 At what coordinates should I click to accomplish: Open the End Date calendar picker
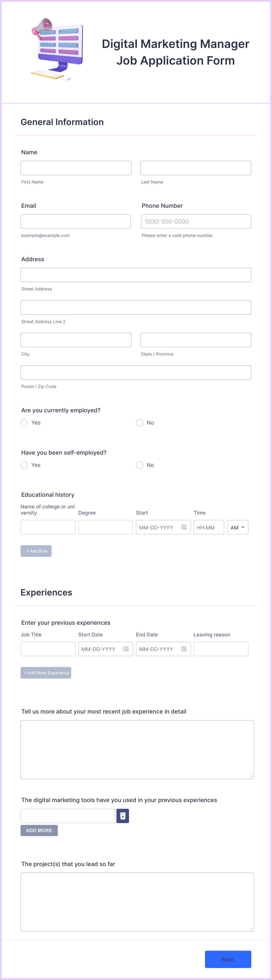point(184,649)
